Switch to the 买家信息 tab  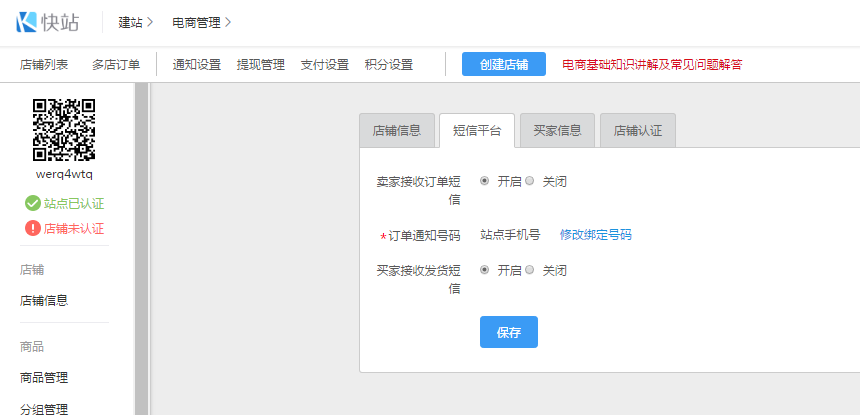point(557,131)
